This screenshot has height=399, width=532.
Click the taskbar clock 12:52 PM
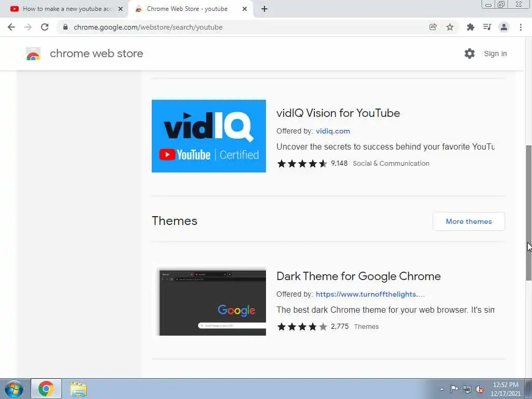[506, 385]
